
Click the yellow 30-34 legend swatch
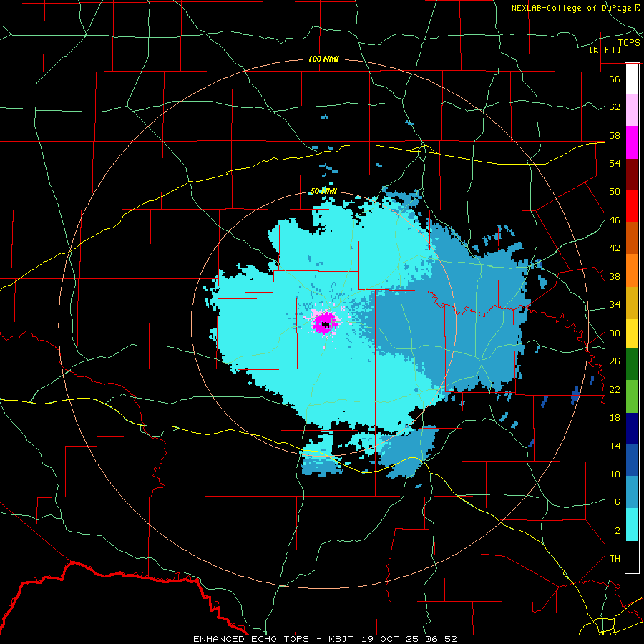click(x=632, y=333)
